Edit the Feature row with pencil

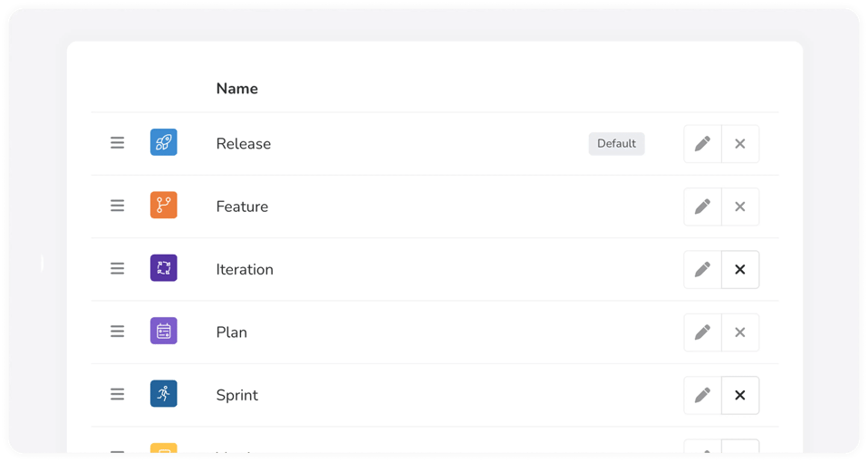(702, 207)
